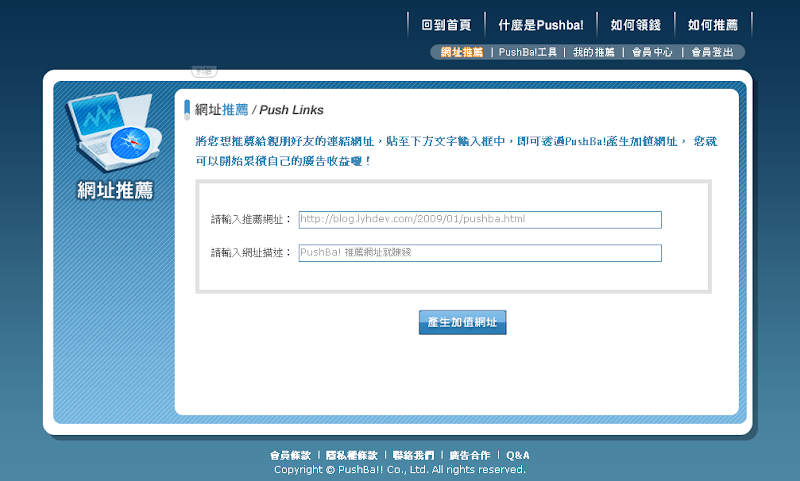Open 如何領錢 navigation item
Viewport: 800px width, 481px height.
635,25
